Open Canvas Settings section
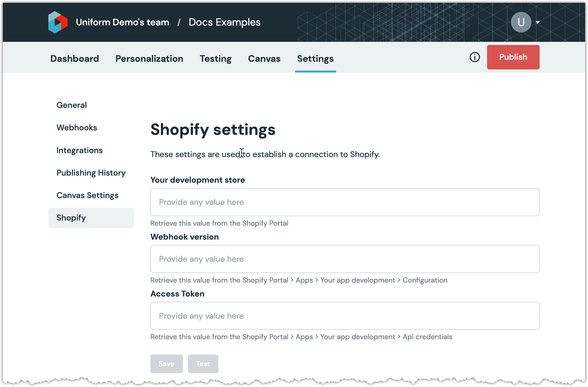This screenshot has height=387, width=588. pos(88,195)
